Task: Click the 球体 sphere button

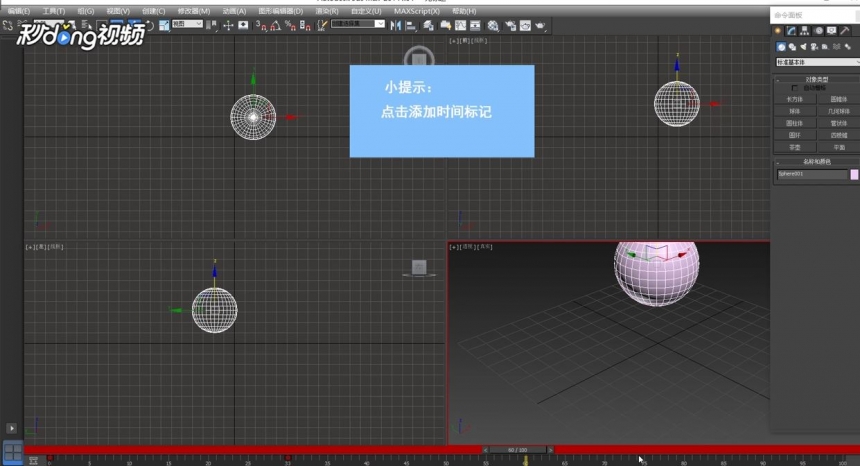Action: pyautogui.click(x=795, y=111)
